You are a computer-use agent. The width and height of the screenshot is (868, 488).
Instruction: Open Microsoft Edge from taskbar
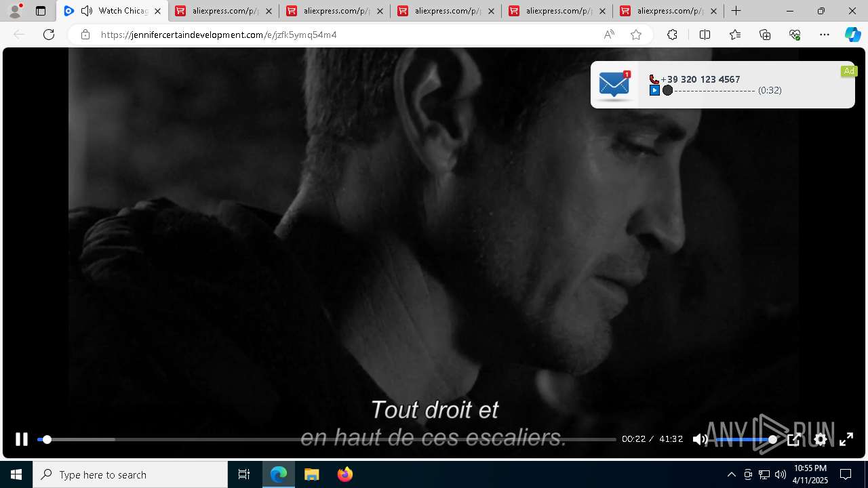[279, 474]
